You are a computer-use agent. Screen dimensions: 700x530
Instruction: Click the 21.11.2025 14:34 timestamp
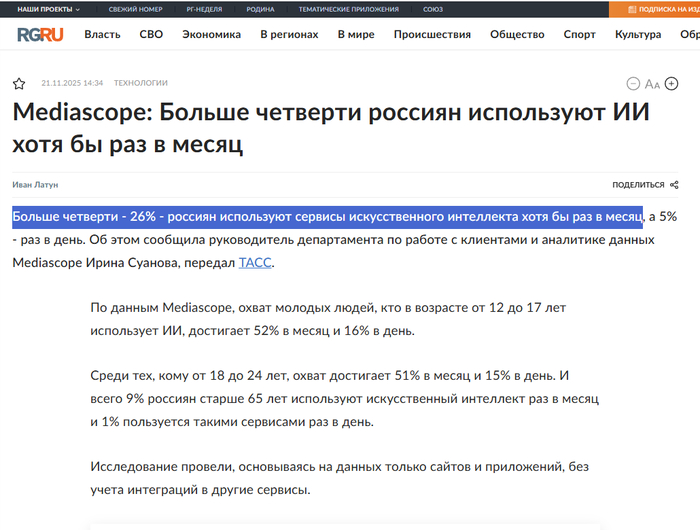(72, 83)
